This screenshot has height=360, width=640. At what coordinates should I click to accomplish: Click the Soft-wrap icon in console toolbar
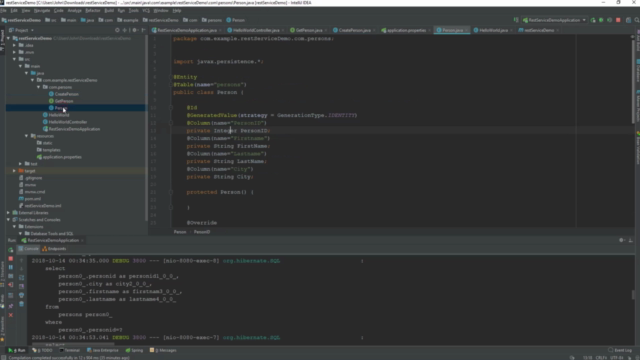[22, 278]
